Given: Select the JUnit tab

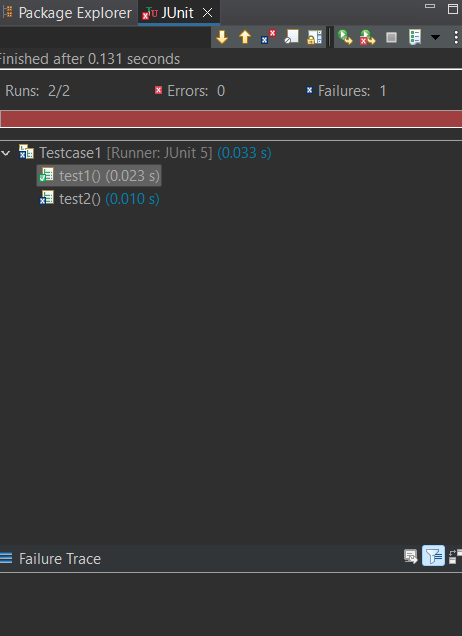Looking at the screenshot, I should point(178,13).
